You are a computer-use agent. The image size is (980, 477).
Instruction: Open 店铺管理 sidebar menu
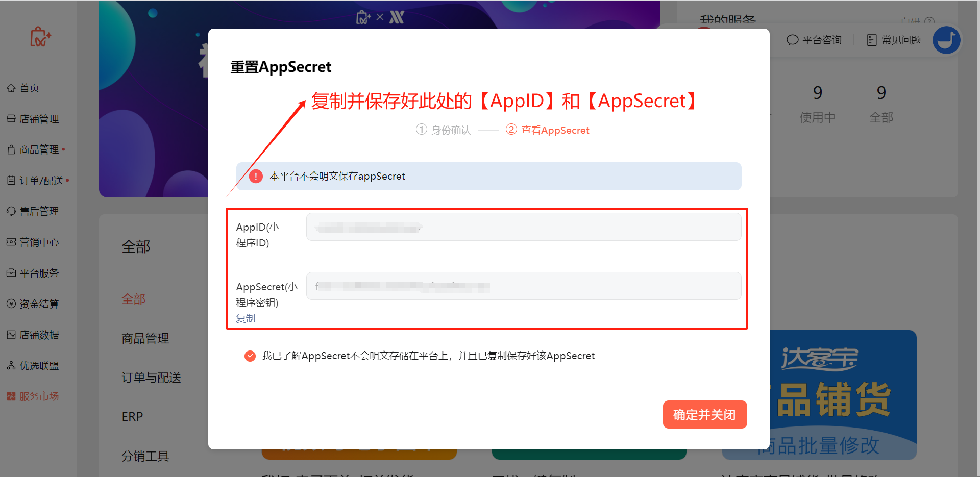(33, 119)
